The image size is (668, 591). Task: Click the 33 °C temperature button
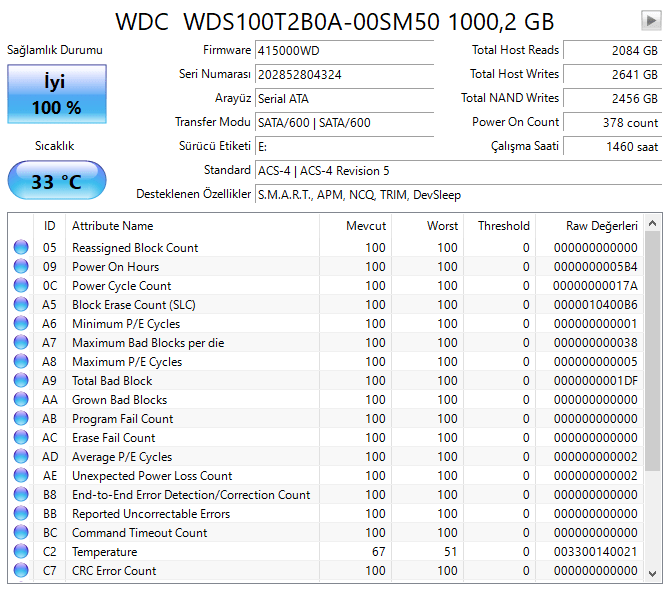(x=57, y=181)
